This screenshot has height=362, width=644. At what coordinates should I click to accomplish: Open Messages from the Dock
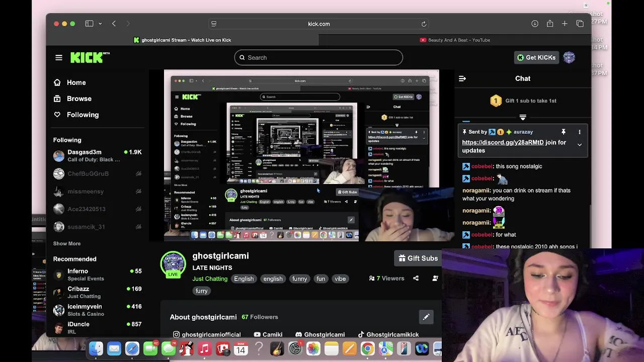[169, 348]
